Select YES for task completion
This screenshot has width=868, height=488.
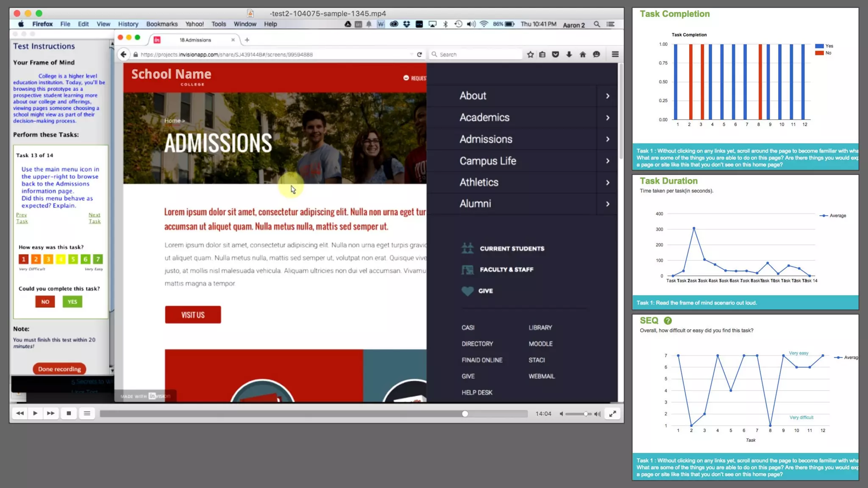pos(72,302)
